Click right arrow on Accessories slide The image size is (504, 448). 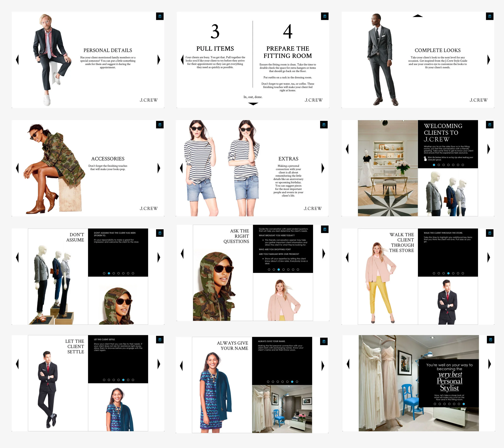pyautogui.click(x=159, y=168)
